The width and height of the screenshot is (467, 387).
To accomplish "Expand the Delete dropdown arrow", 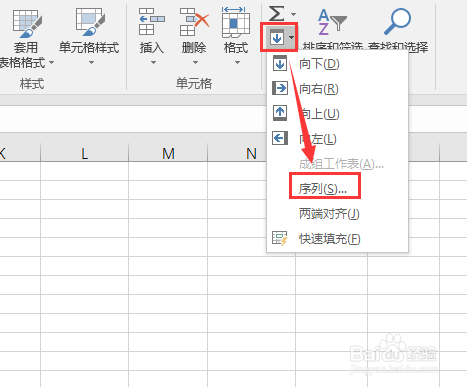I will click(195, 62).
